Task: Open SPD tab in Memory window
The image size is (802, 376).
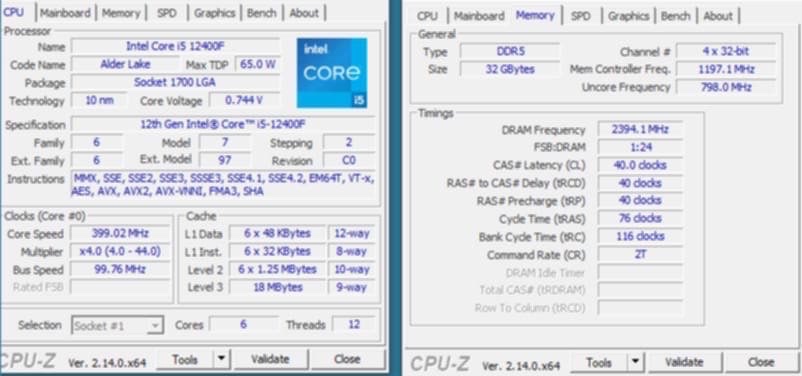Action: [x=581, y=16]
